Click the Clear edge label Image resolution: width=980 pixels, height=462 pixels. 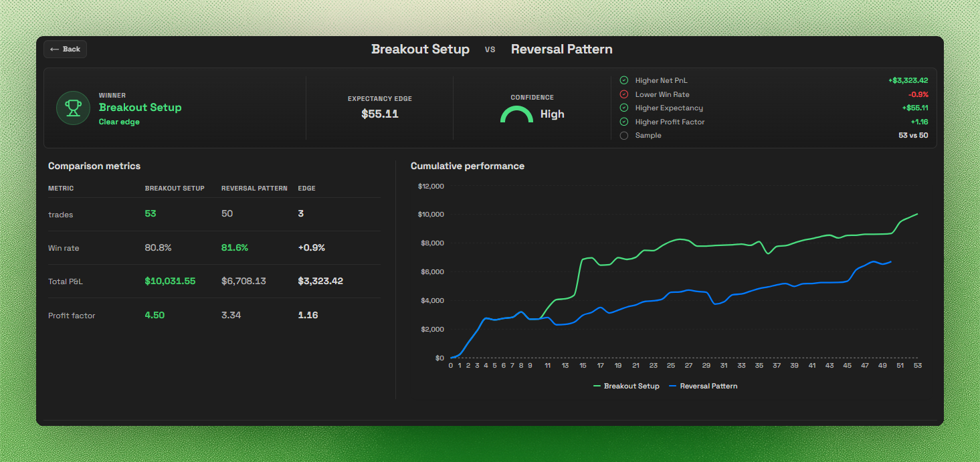tap(119, 122)
